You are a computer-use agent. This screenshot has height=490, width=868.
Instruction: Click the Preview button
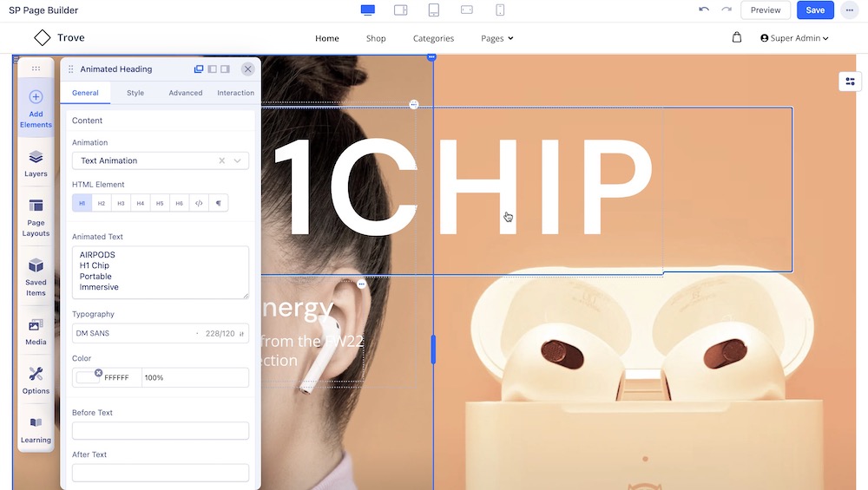765,10
